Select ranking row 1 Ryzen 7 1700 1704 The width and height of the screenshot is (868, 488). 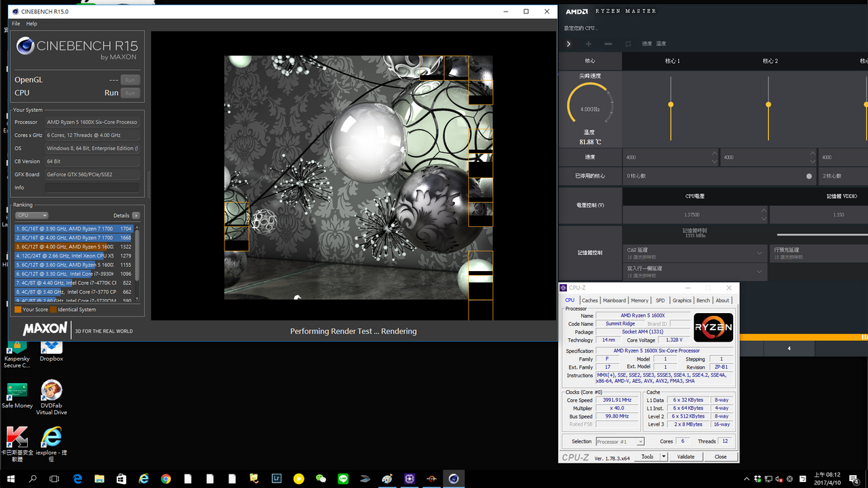pos(74,229)
